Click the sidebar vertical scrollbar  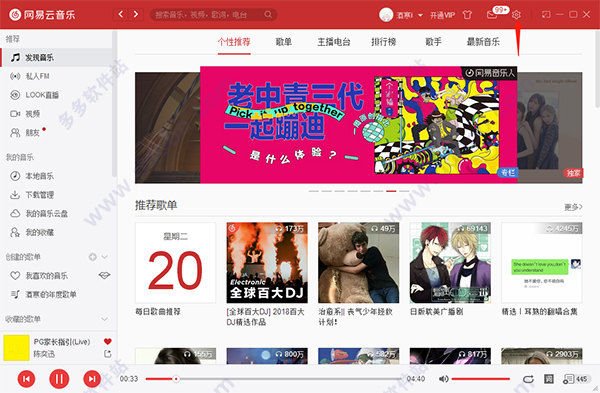114,103
